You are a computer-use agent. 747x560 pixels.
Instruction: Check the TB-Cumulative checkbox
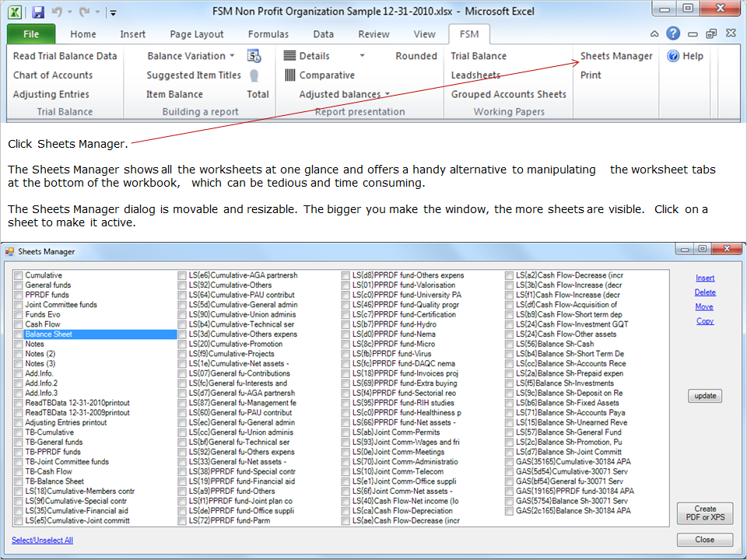pyautogui.click(x=19, y=432)
